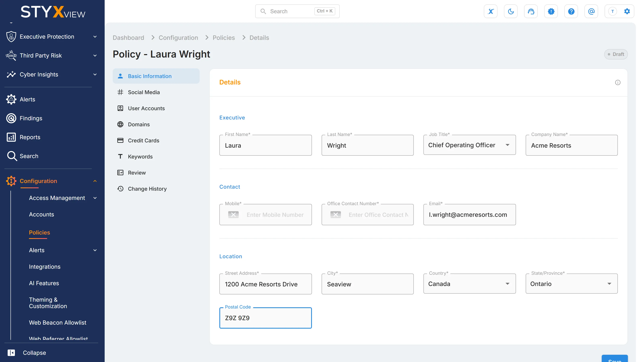Open Accounts under Configuration
This screenshot has width=644, height=362.
[41, 214]
